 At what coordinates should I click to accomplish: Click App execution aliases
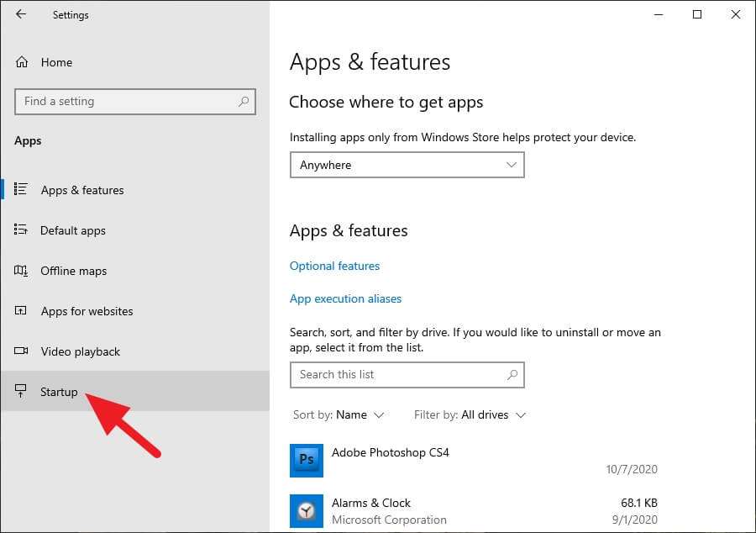pos(345,298)
